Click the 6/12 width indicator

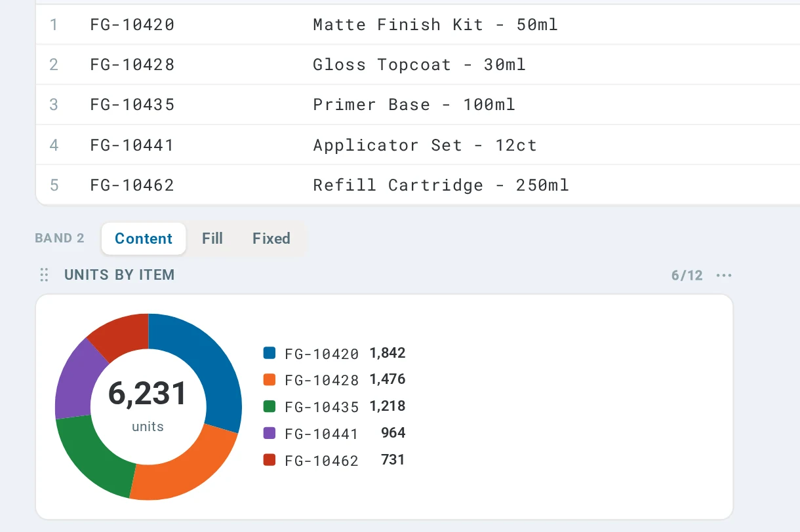tap(687, 275)
